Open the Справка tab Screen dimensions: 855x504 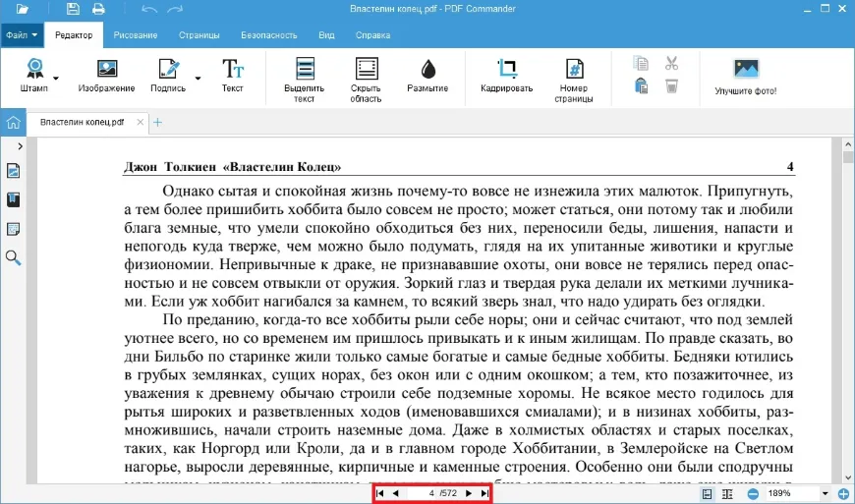pyautogui.click(x=373, y=34)
